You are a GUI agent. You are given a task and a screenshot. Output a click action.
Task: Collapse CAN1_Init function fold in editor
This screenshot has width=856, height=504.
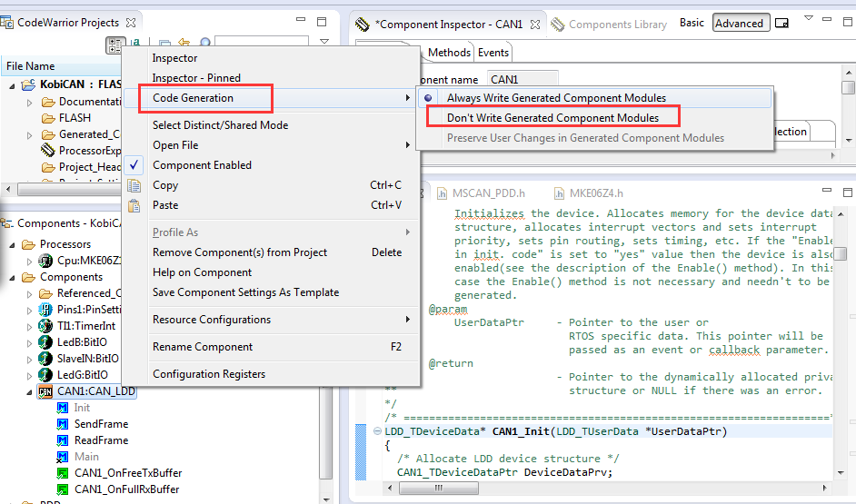[377, 431]
